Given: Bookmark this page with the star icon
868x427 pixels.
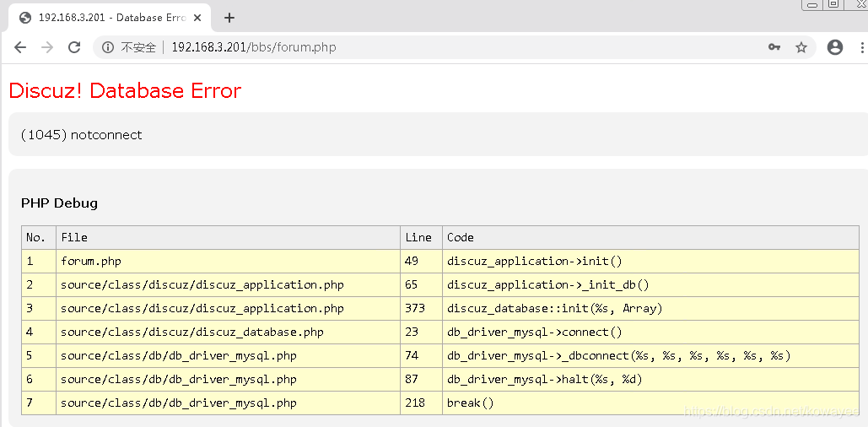Looking at the screenshot, I should point(801,47).
